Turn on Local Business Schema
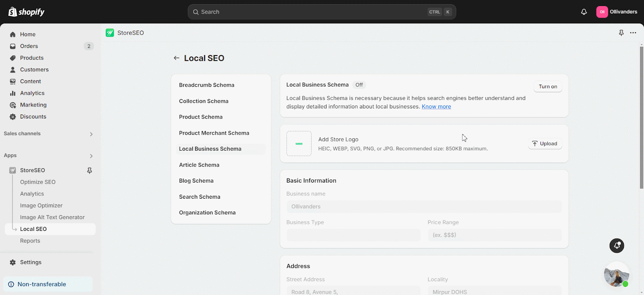This screenshot has width=644, height=295. coord(548,87)
